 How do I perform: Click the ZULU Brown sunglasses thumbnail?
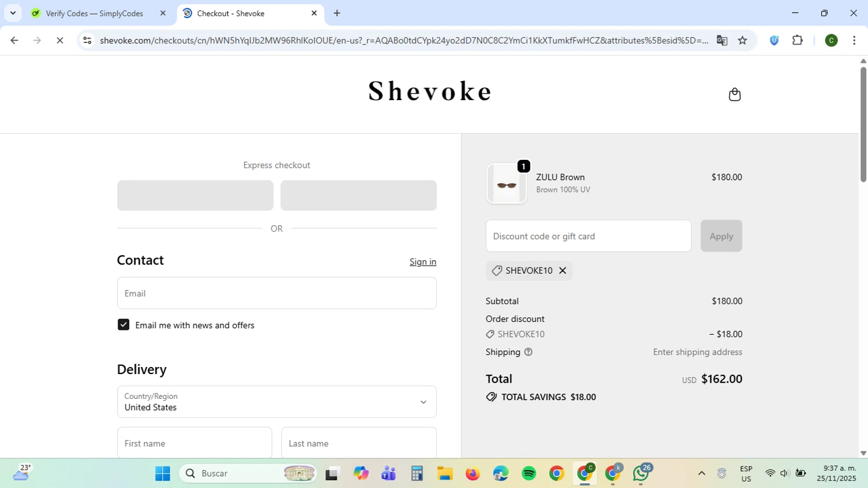click(506, 184)
